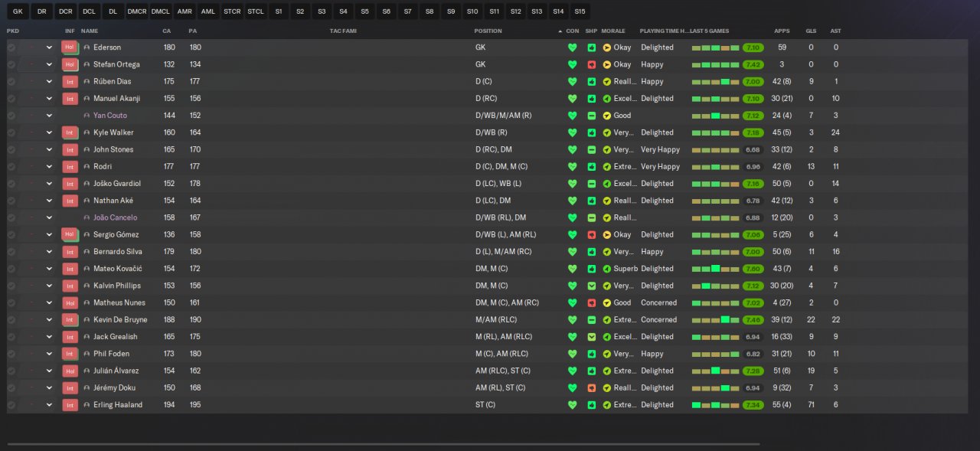Toggle the picked checkmark for Phil Foden

(x=11, y=354)
